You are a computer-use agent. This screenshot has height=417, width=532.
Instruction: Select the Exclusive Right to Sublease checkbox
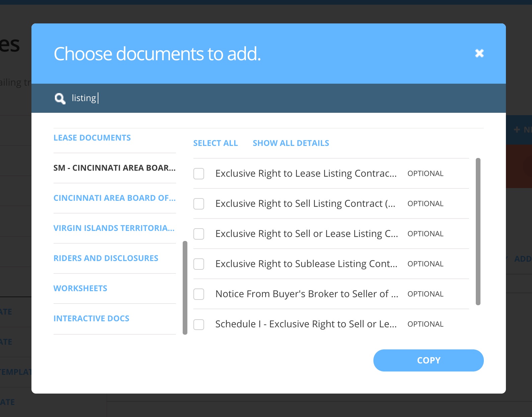point(199,264)
